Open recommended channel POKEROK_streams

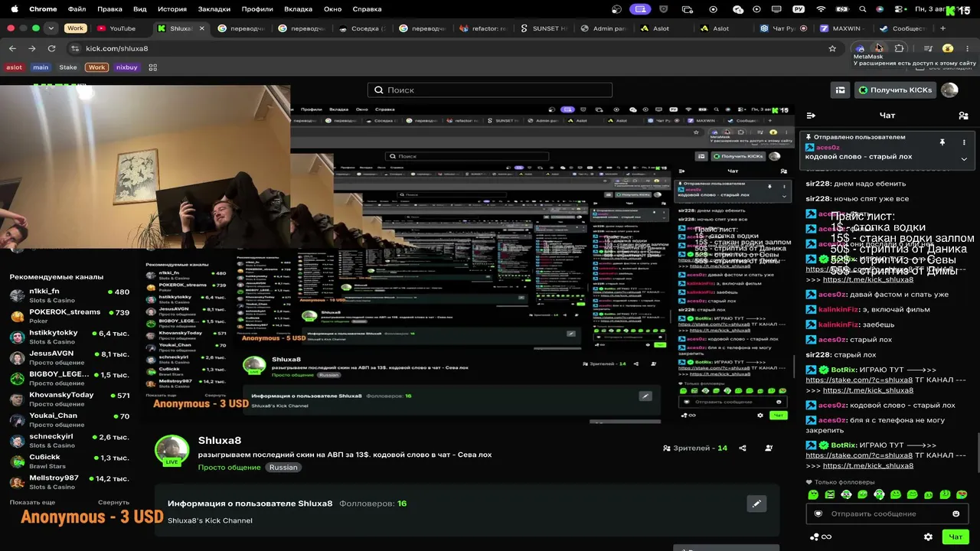[x=69, y=316]
